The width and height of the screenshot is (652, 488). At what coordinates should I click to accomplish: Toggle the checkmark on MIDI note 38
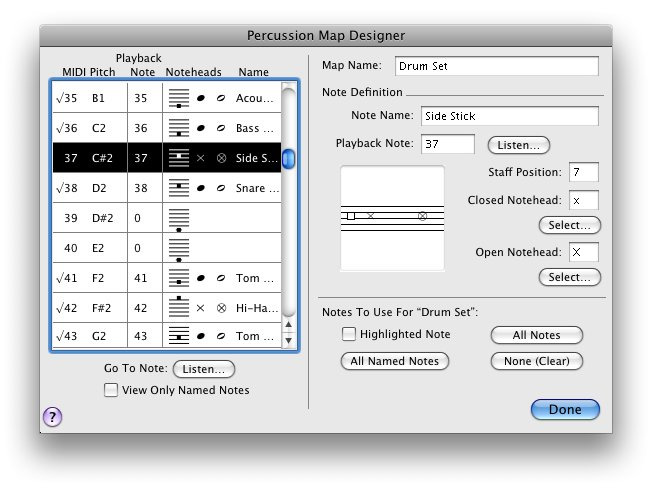pyautogui.click(x=59, y=188)
